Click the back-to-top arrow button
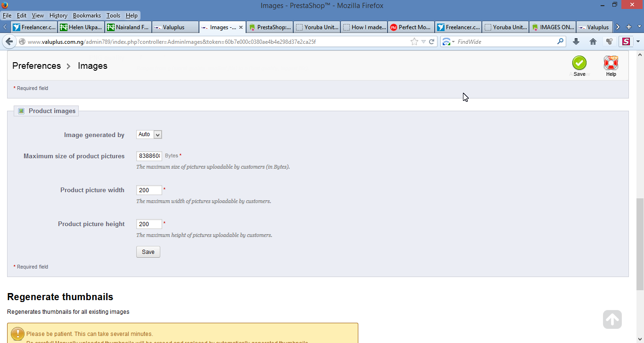Viewport: 644px width, 343px height. pyautogui.click(x=612, y=319)
